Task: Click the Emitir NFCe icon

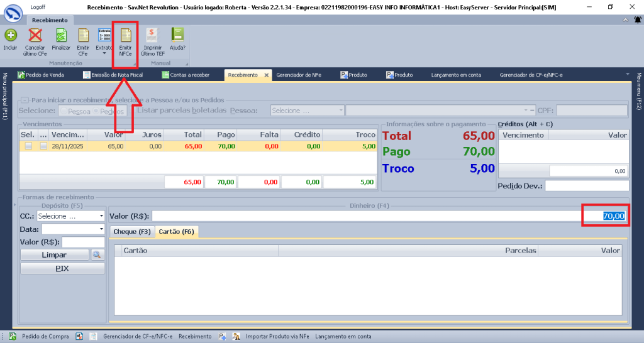Action: click(x=126, y=38)
